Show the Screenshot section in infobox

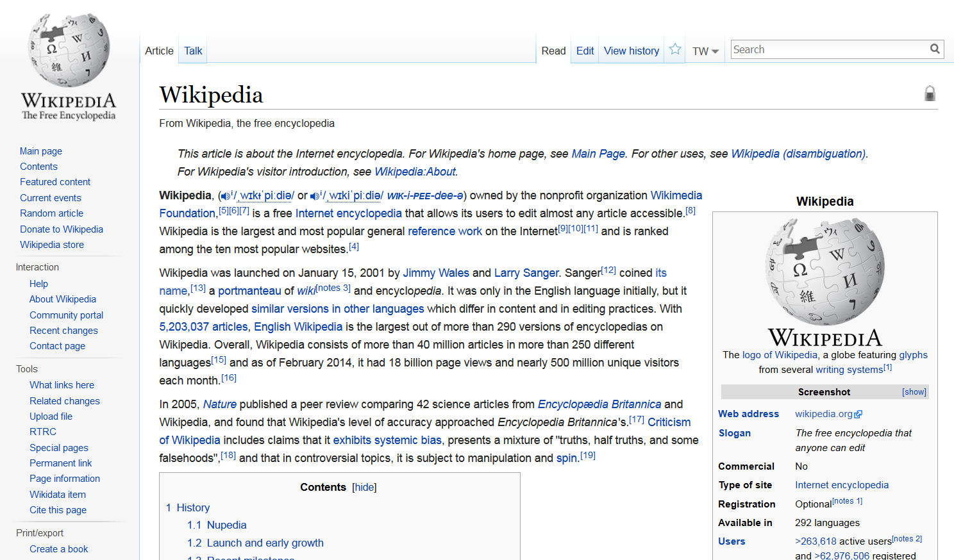click(x=914, y=392)
